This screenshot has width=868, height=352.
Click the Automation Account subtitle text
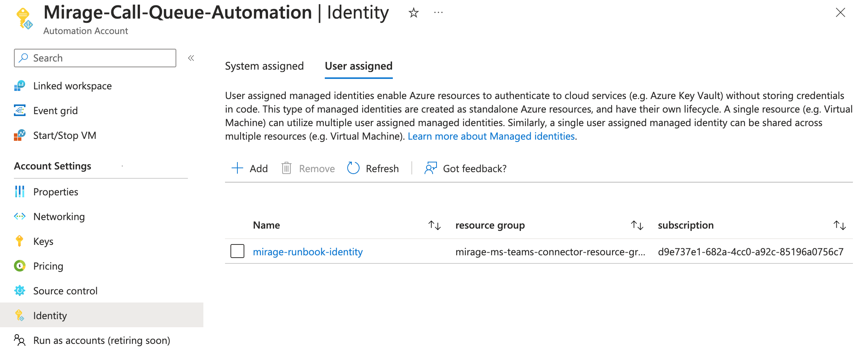86,31
